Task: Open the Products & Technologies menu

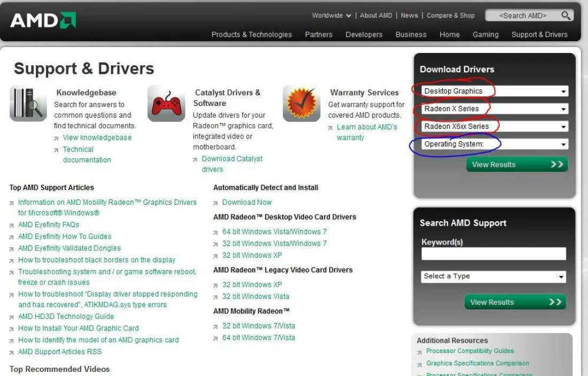Action: [x=252, y=35]
